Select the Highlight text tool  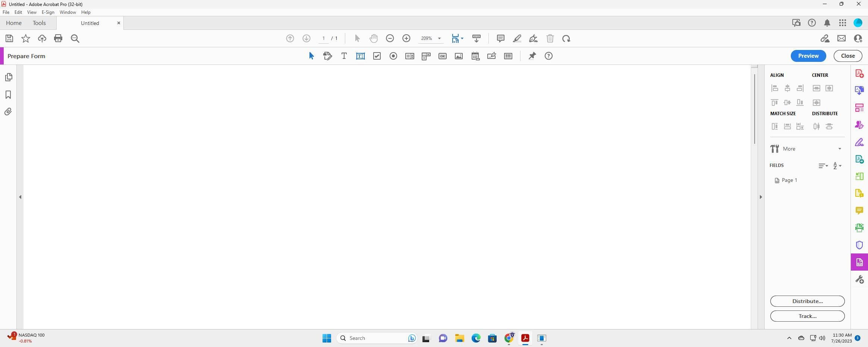pos(517,38)
